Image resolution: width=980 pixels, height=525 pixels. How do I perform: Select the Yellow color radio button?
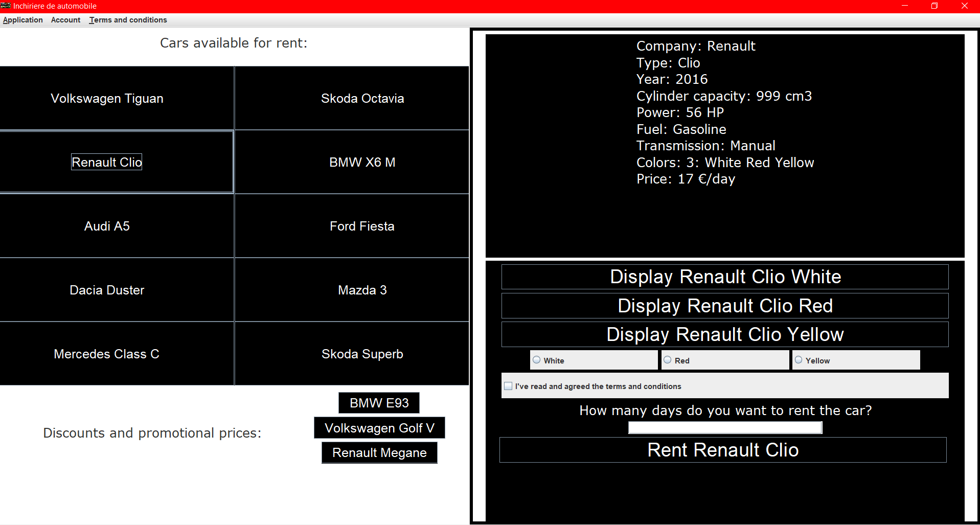799,360
